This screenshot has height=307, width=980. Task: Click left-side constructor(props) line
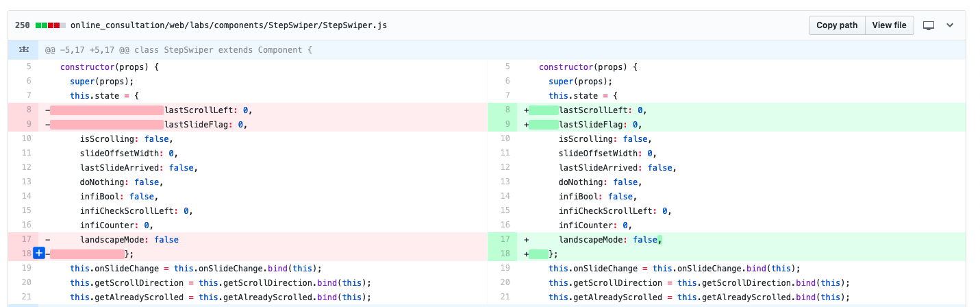(263, 67)
